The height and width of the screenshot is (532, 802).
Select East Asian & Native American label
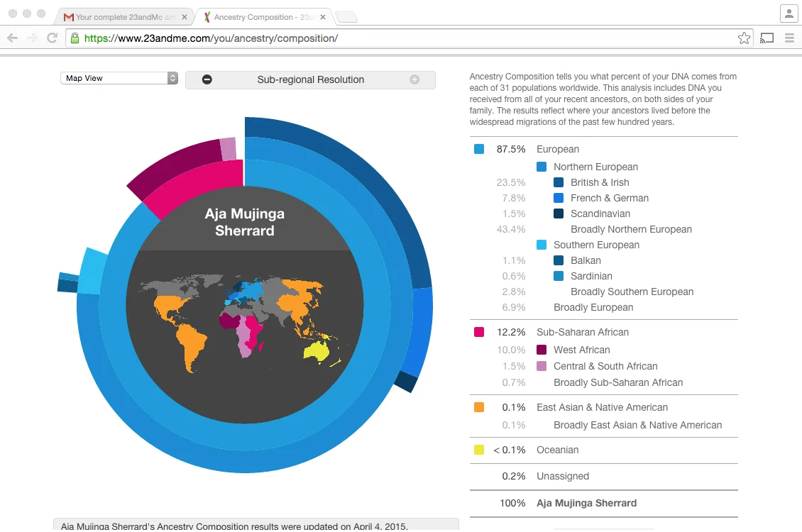pos(602,407)
